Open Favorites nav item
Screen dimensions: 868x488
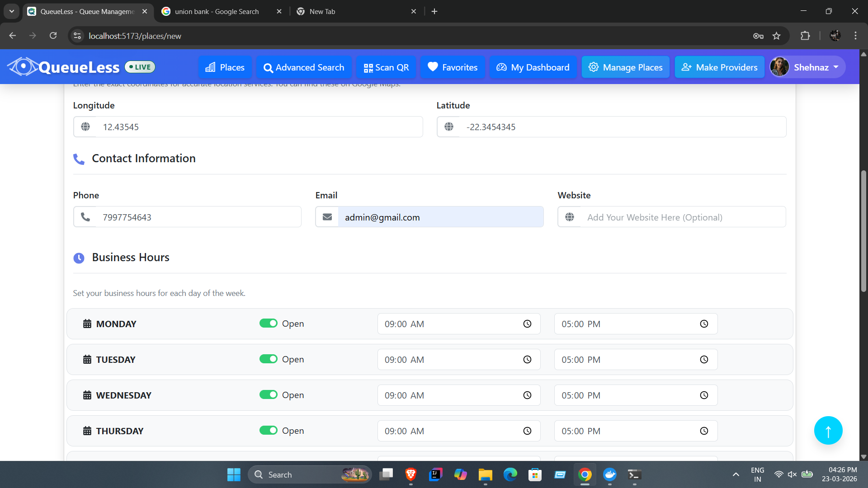(453, 67)
